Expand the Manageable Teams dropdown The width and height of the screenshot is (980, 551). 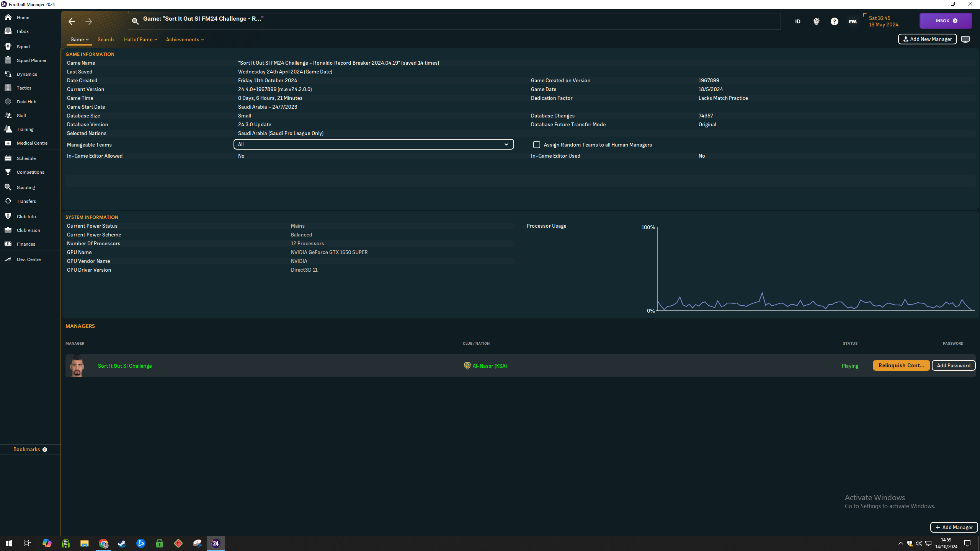[374, 144]
